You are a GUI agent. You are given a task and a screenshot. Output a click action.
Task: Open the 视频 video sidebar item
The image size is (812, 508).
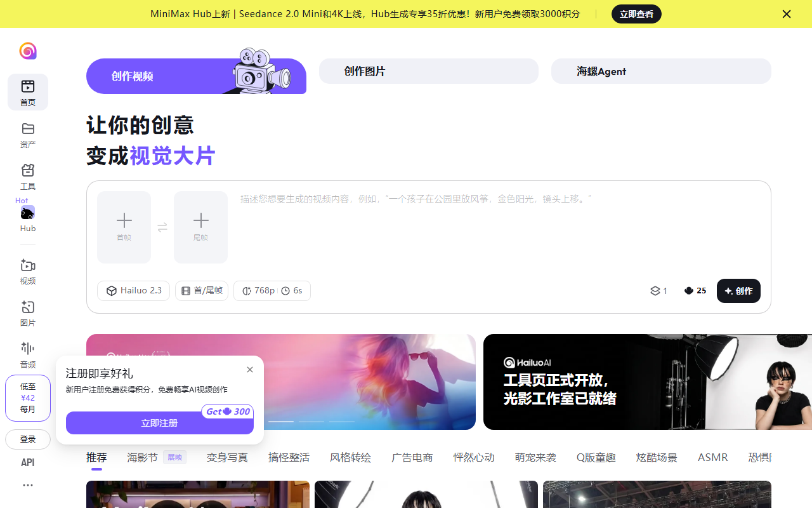click(x=28, y=271)
